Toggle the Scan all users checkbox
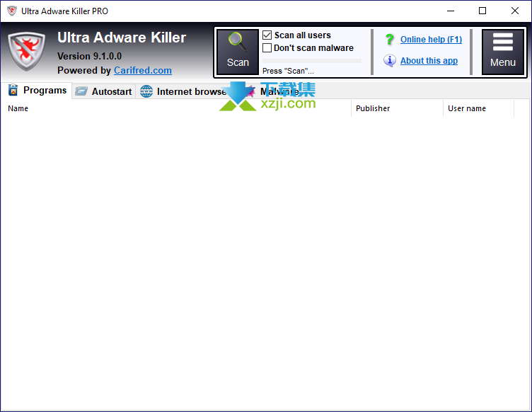Screen dimensions: 532x412 tap(267, 35)
